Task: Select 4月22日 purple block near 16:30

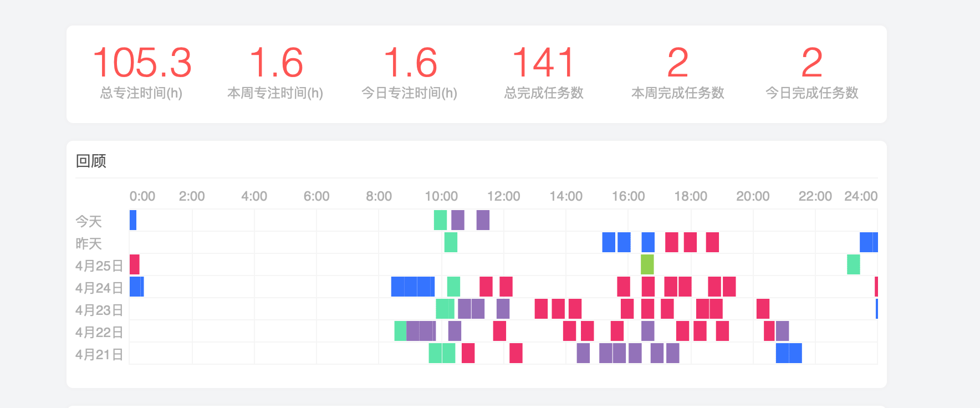Action: click(648, 331)
